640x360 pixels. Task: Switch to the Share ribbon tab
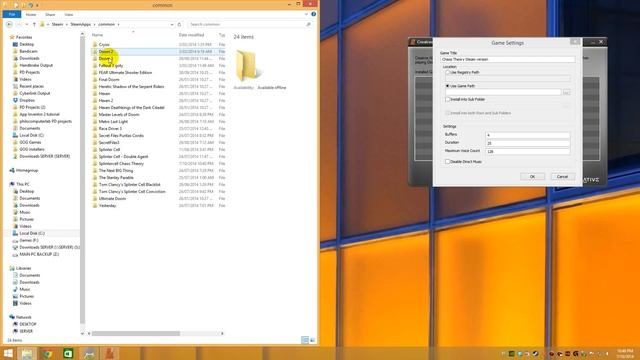[50, 15]
